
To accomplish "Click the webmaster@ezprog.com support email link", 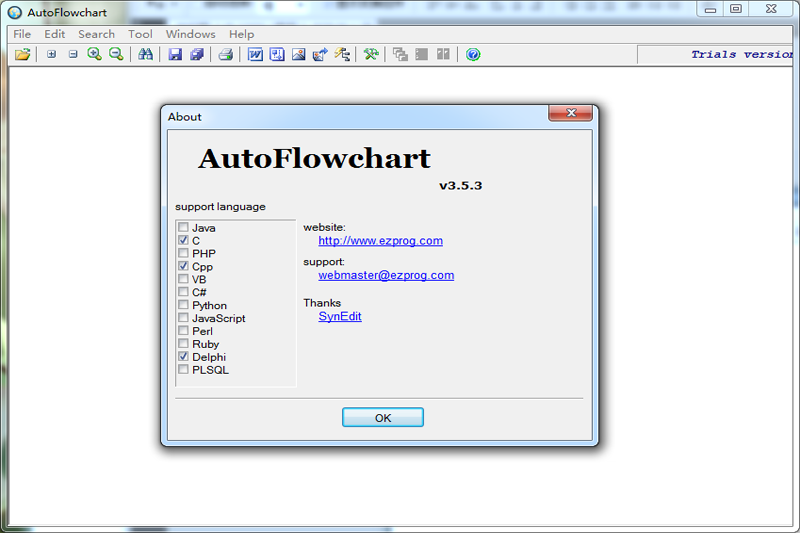I will [386, 275].
